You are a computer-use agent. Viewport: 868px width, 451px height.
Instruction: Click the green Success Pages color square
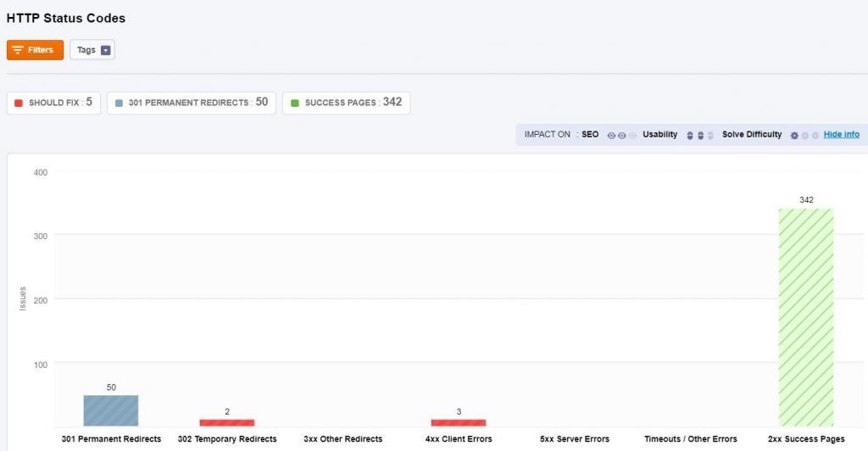pos(294,103)
